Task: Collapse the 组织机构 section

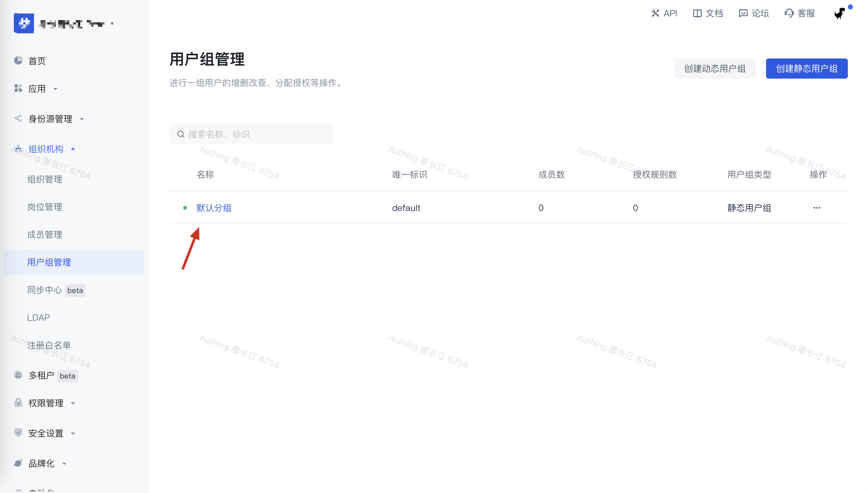Action: 45,149
